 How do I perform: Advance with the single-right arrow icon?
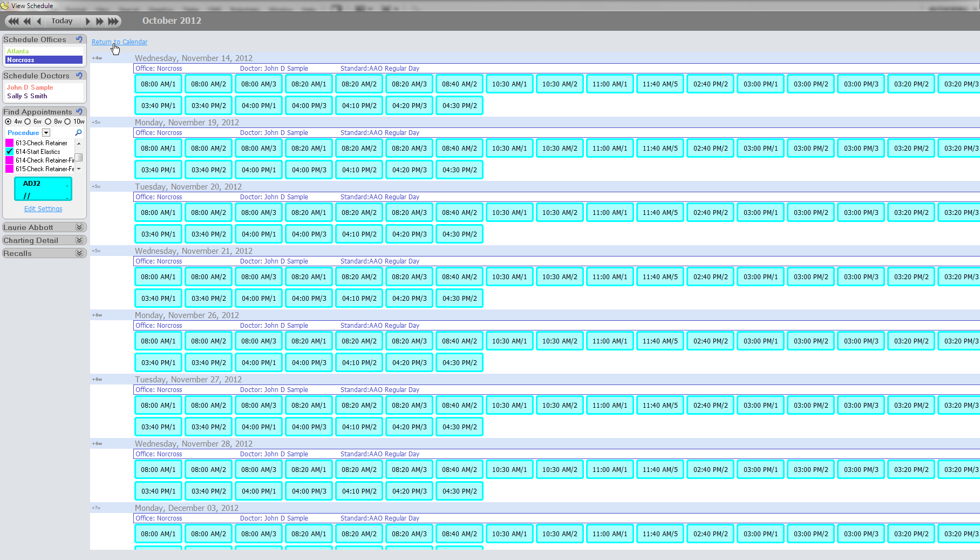click(88, 21)
